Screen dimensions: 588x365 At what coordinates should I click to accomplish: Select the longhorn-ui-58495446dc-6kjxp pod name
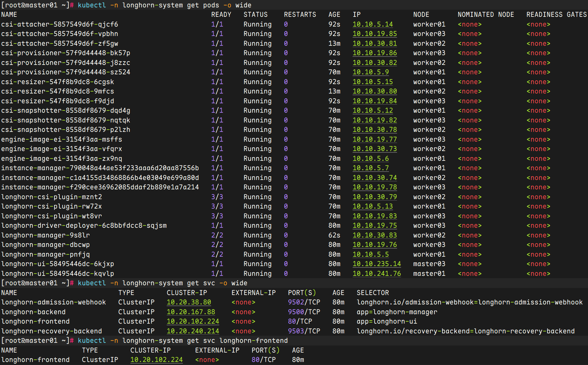[58, 264]
